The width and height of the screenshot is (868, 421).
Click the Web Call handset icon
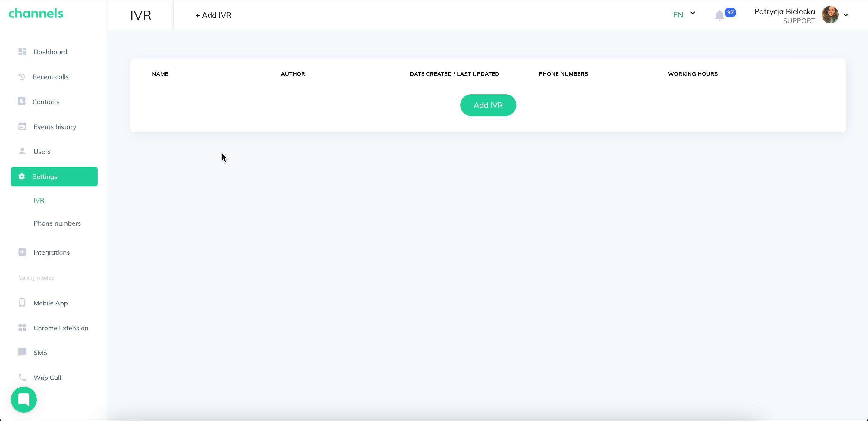[x=22, y=377]
